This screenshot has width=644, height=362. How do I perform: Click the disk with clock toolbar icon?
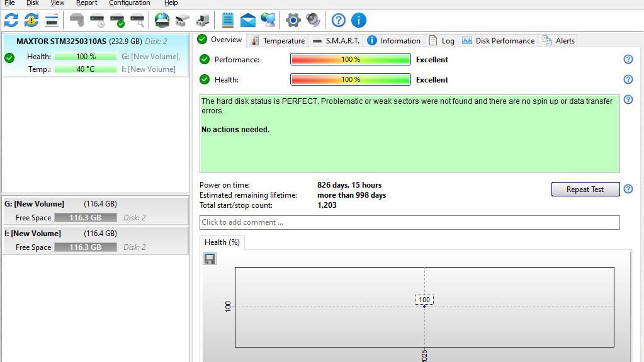pos(97,20)
